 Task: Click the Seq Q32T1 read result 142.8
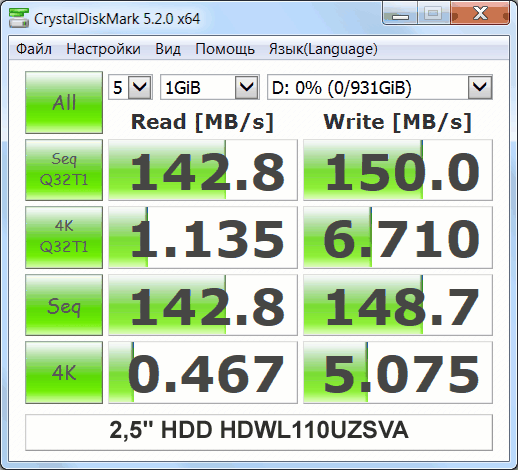[x=203, y=170]
